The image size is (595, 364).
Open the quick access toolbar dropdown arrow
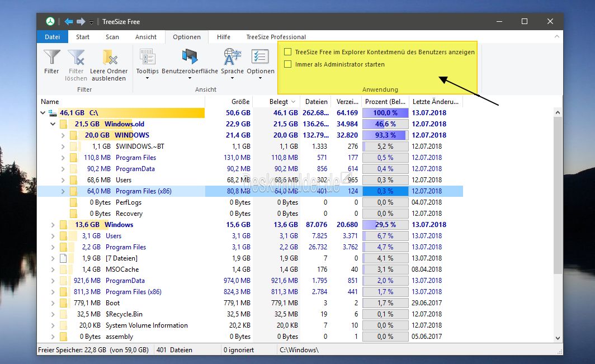pyautogui.click(x=92, y=22)
